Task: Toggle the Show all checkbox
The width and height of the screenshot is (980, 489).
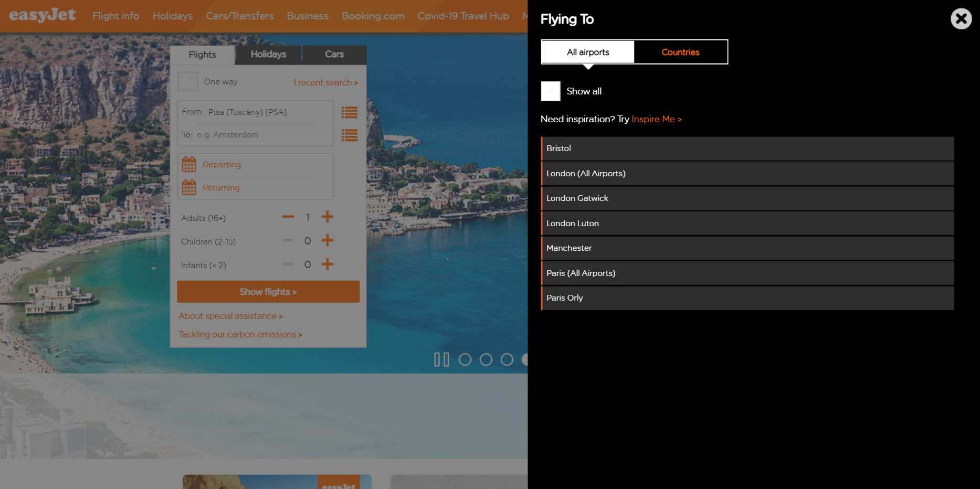Action: click(551, 91)
